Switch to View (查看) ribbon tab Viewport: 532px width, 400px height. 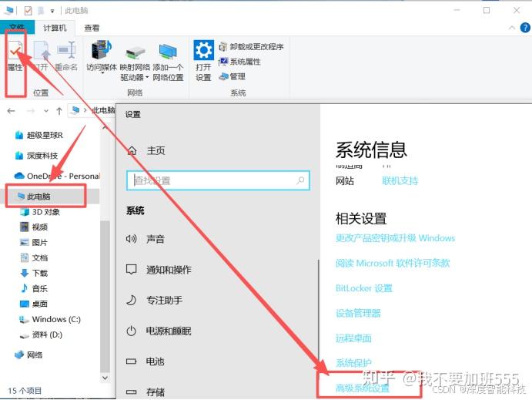[x=92, y=28]
